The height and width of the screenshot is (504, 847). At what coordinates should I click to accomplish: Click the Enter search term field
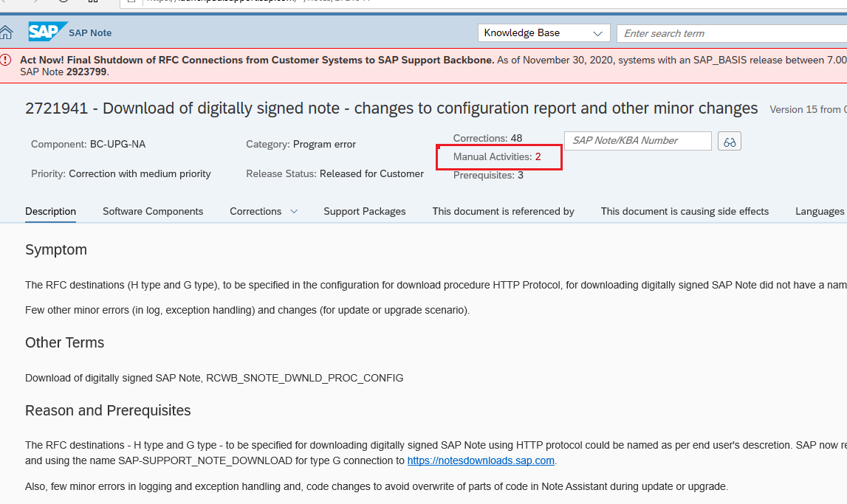(732, 33)
